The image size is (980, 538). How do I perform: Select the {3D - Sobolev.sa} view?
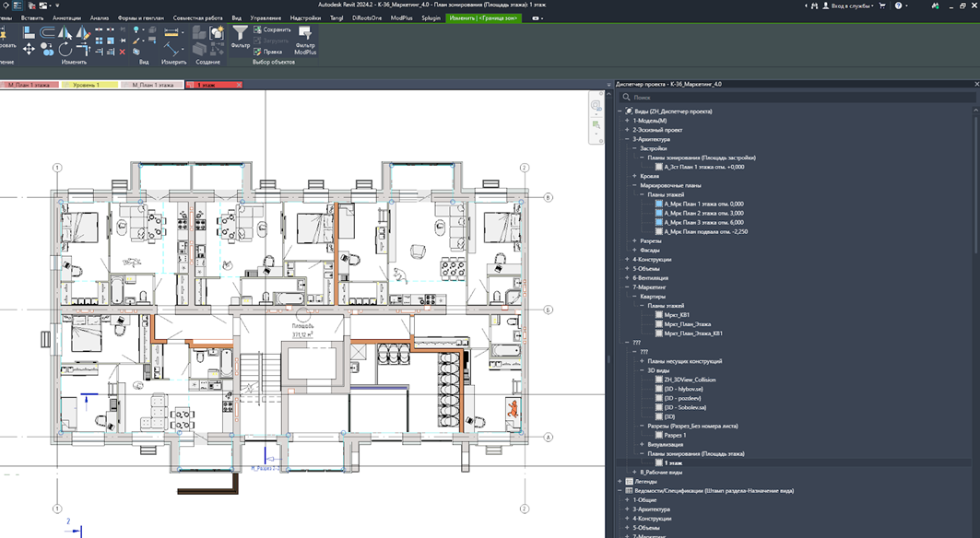685,407
